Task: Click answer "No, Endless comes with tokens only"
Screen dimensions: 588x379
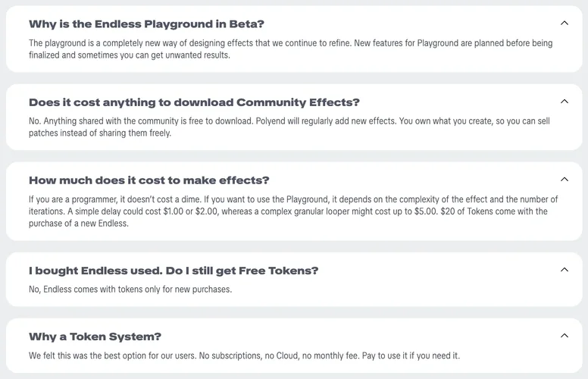Action: [130, 289]
